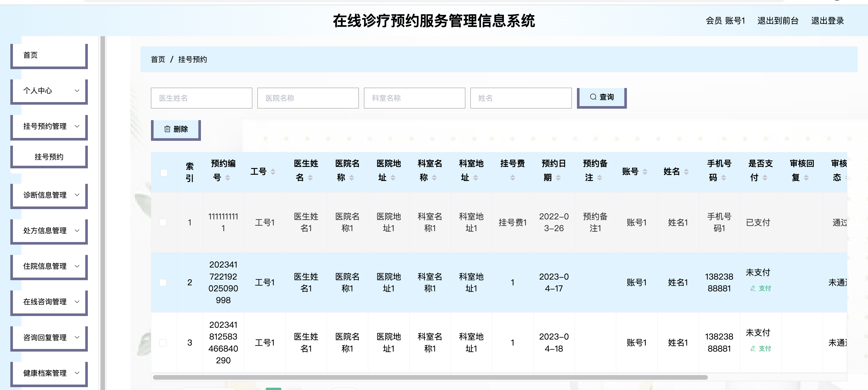Sort by 医院名称 column arrows
Viewport: 868px width, 390px height.
(352, 178)
